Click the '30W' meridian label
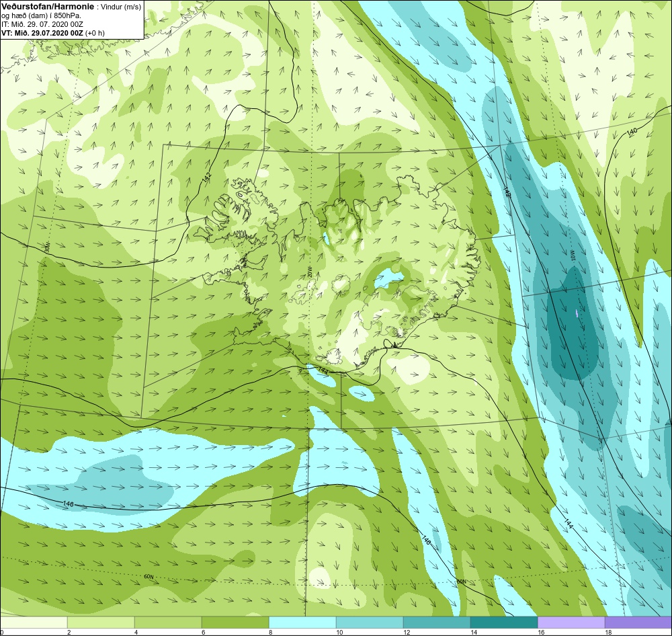The image size is (672, 636). pos(47,247)
